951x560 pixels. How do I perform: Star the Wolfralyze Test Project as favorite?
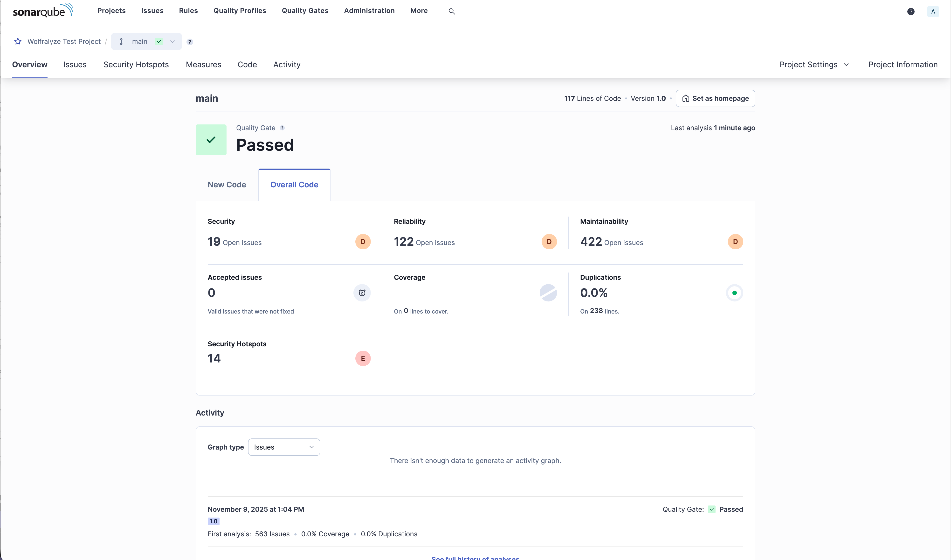point(18,41)
